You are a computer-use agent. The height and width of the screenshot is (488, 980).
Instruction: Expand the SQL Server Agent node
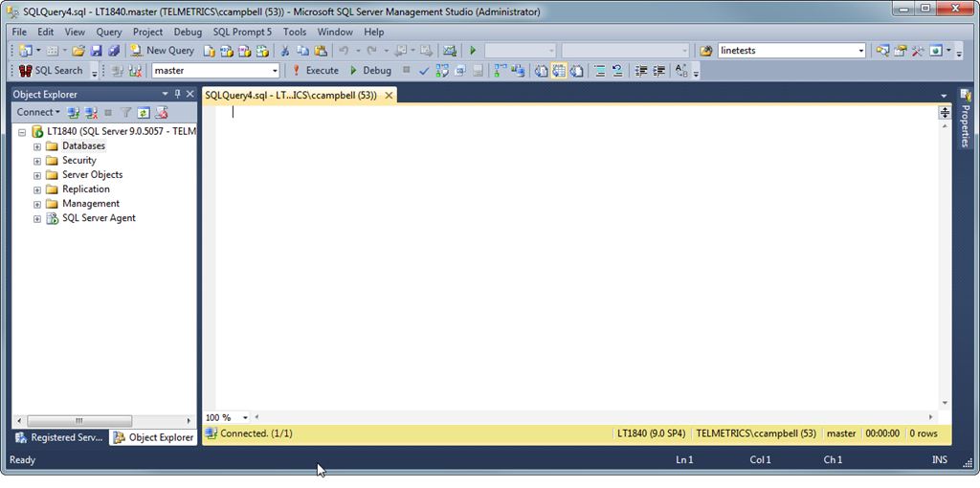tap(37, 218)
